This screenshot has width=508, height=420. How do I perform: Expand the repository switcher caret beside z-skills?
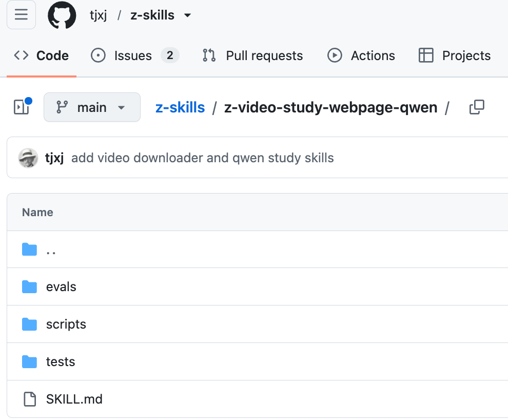click(187, 15)
